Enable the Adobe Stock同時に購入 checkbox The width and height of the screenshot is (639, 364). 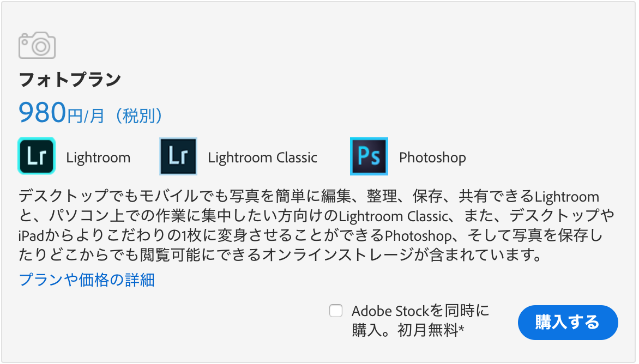(x=336, y=311)
